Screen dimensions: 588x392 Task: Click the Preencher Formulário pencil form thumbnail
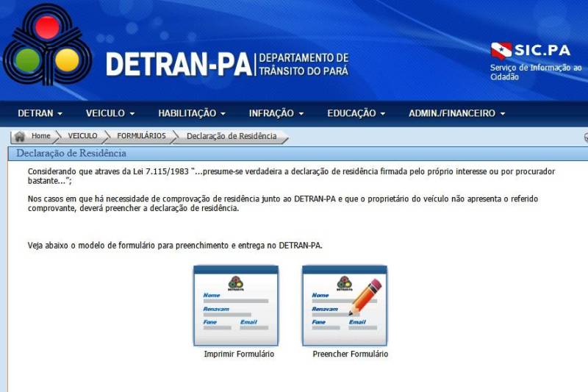coord(345,306)
